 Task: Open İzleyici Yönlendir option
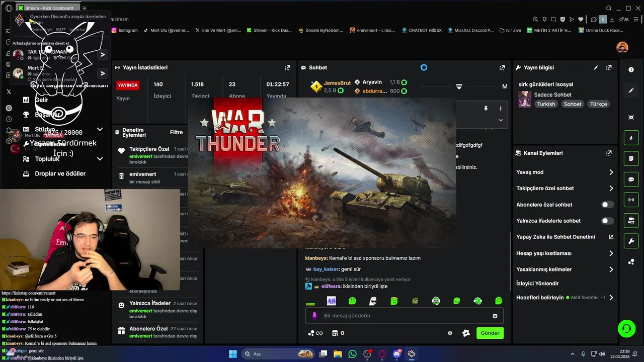(x=537, y=283)
